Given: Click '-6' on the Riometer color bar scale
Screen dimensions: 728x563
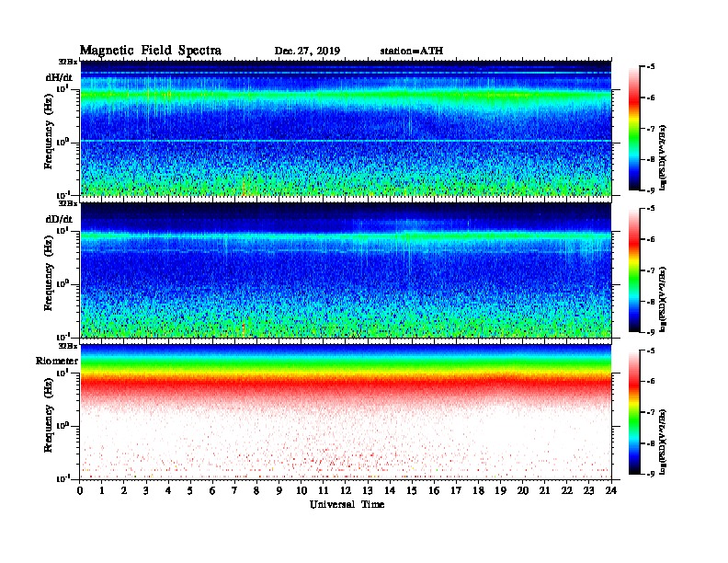Looking at the screenshot, I should 651,381.
